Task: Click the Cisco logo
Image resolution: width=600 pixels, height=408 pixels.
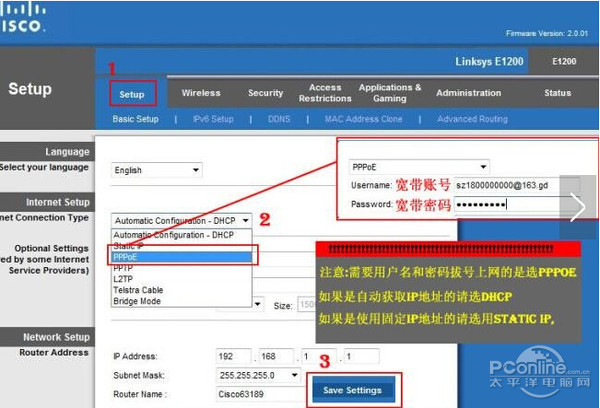Action: (x=23, y=18)
